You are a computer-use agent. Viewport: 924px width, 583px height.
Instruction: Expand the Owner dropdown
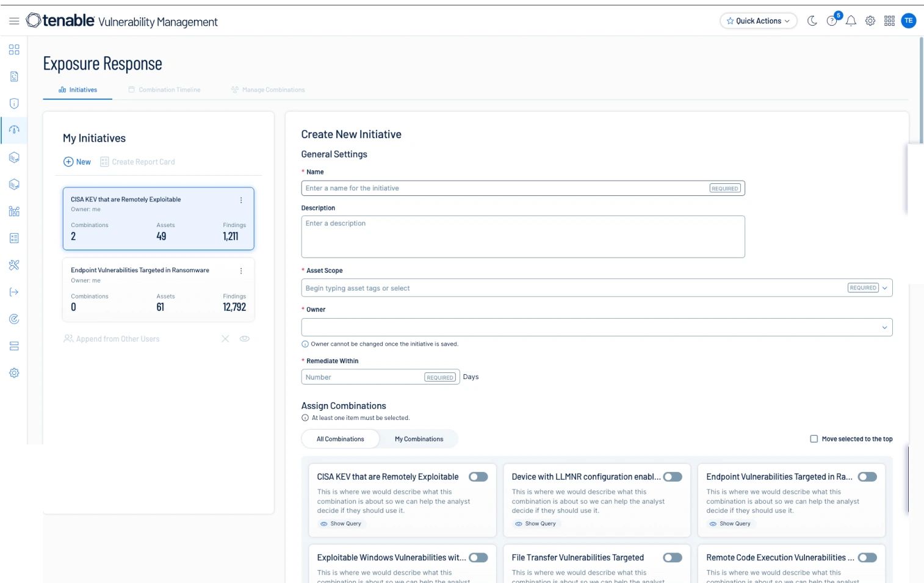coord(884,327)
